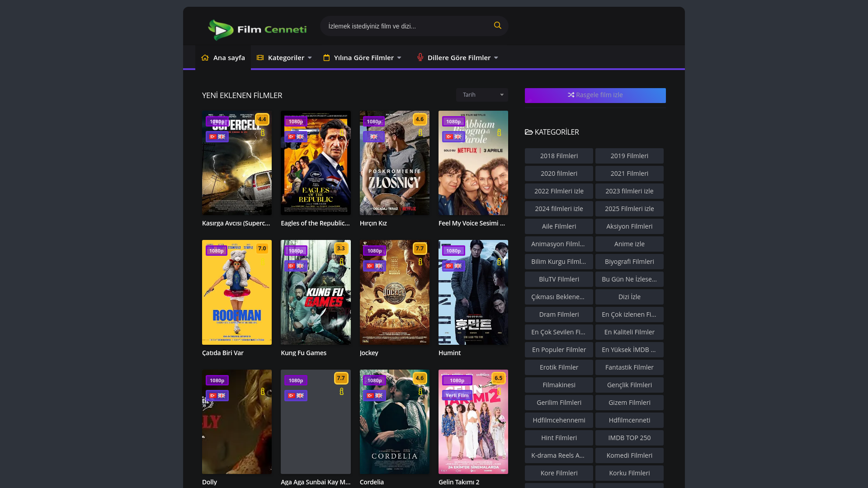Click the language flags badge on Jockey poster
This screenshot has height=488, width=868.
374,266
